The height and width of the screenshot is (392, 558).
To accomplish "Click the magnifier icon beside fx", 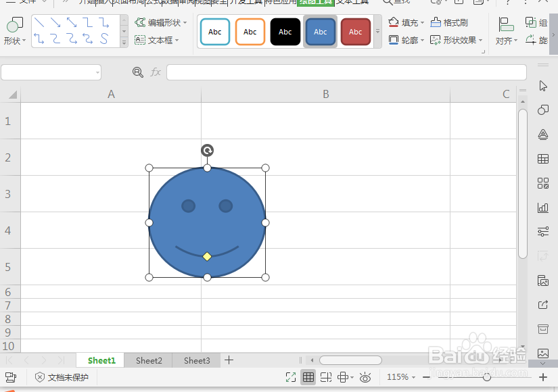I will click(138, 72).
